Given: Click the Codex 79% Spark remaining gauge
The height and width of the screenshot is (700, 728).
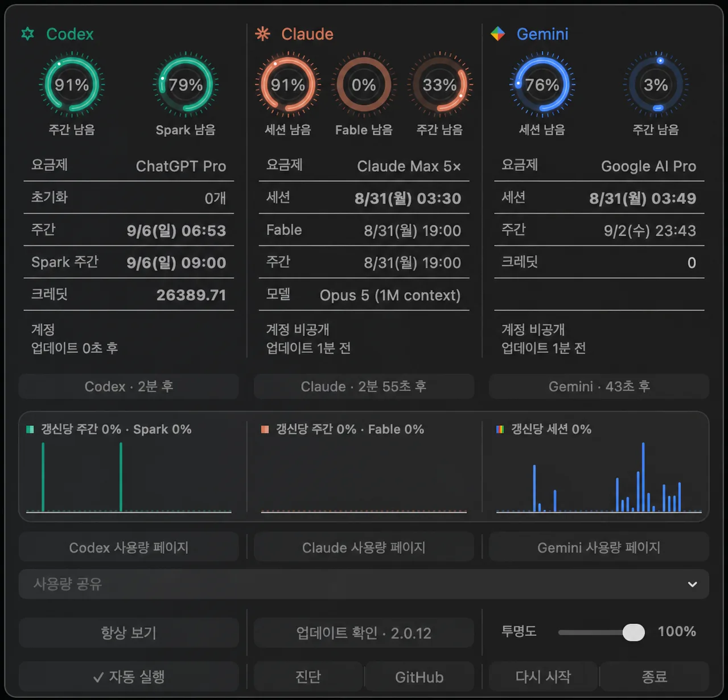Looking at the screenshot, I should 186,85.
